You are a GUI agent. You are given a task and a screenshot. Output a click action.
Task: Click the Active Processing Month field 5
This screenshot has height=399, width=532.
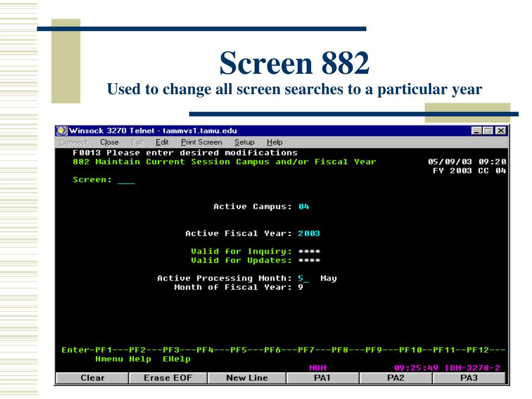point(303,278)
